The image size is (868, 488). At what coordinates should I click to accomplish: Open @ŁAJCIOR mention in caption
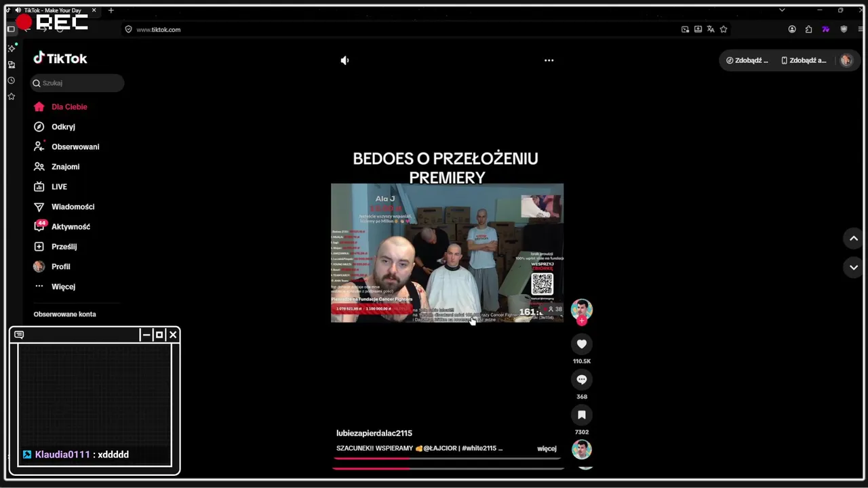click(439, 449)
